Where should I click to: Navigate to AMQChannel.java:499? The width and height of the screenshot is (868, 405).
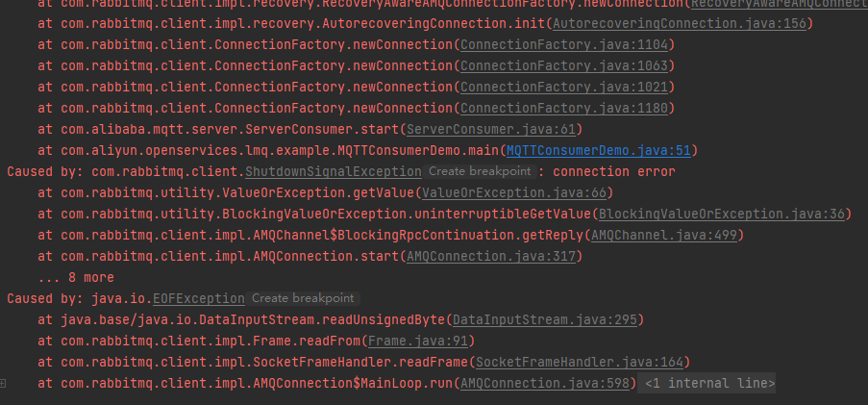664,236
